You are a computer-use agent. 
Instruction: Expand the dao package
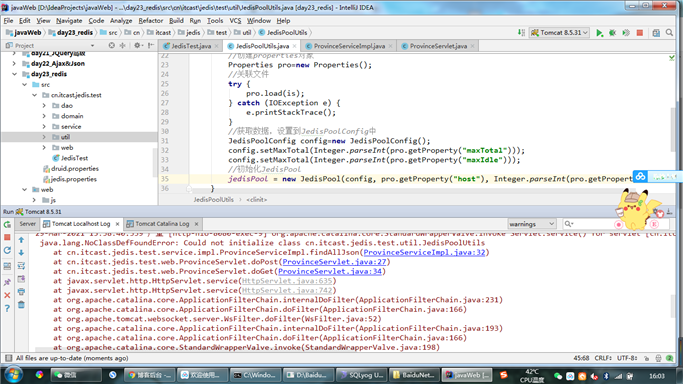tap(44, 106)
